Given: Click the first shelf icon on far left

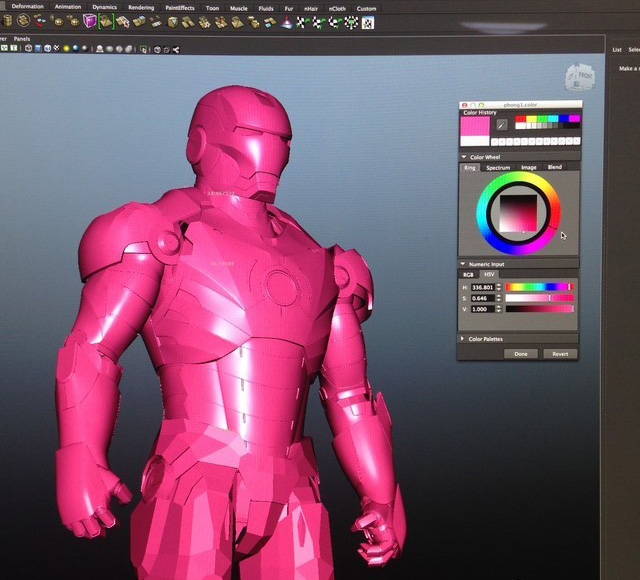Looking at the screenshot, I should (x=6, y=21).
